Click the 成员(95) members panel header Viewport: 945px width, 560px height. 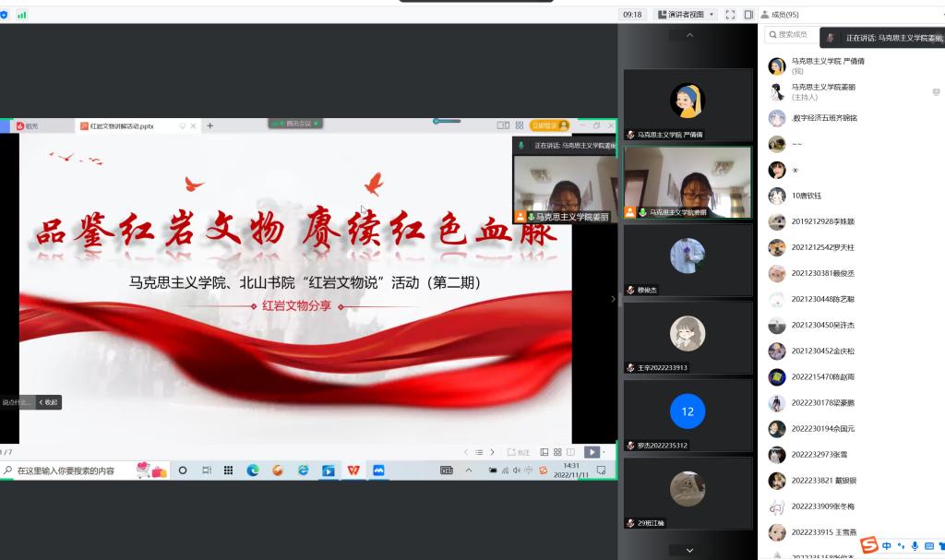point(784,15)
